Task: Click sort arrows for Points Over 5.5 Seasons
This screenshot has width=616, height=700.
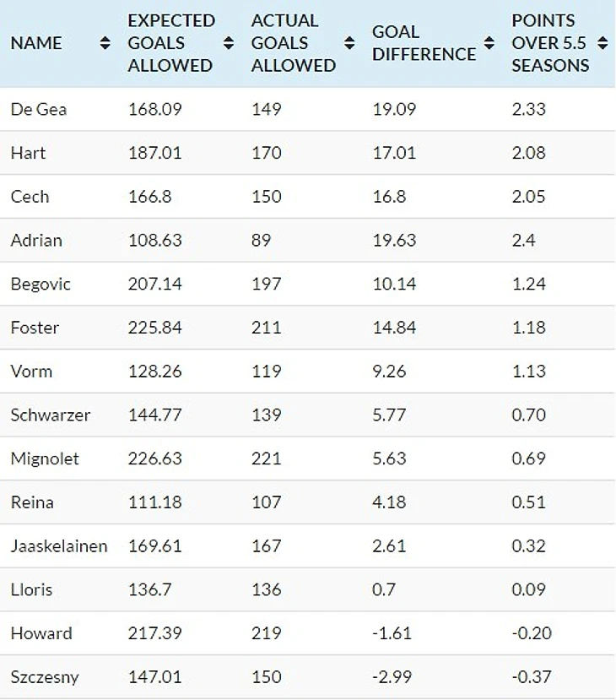Action: tap(602, 43)
